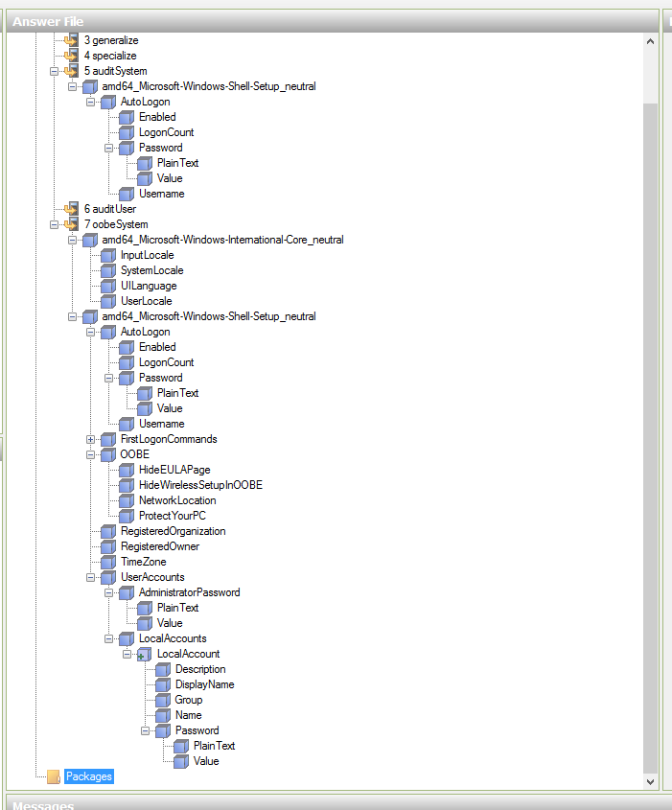Click the Group setting cube icon
Viewport: 672px width, 810px height.
(163, 701)
